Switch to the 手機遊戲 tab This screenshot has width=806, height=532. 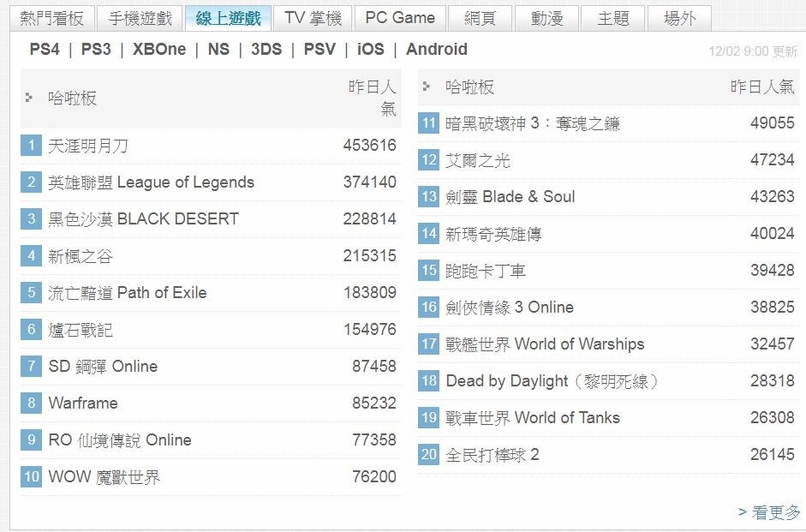coord(140,18)
